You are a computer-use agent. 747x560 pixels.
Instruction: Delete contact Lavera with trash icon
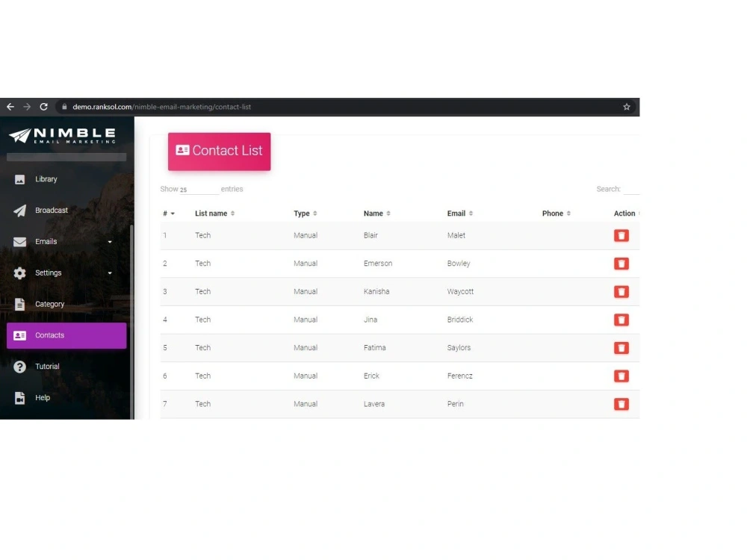(622, 404)
